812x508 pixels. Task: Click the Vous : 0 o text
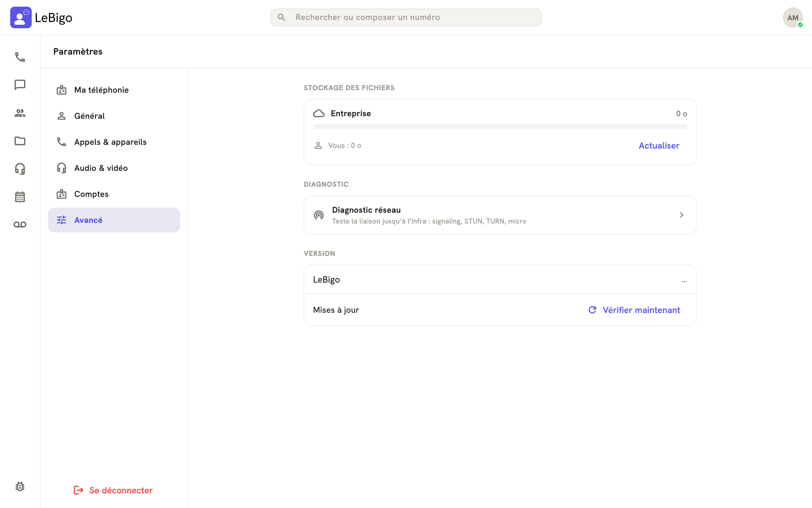point(344,145)
